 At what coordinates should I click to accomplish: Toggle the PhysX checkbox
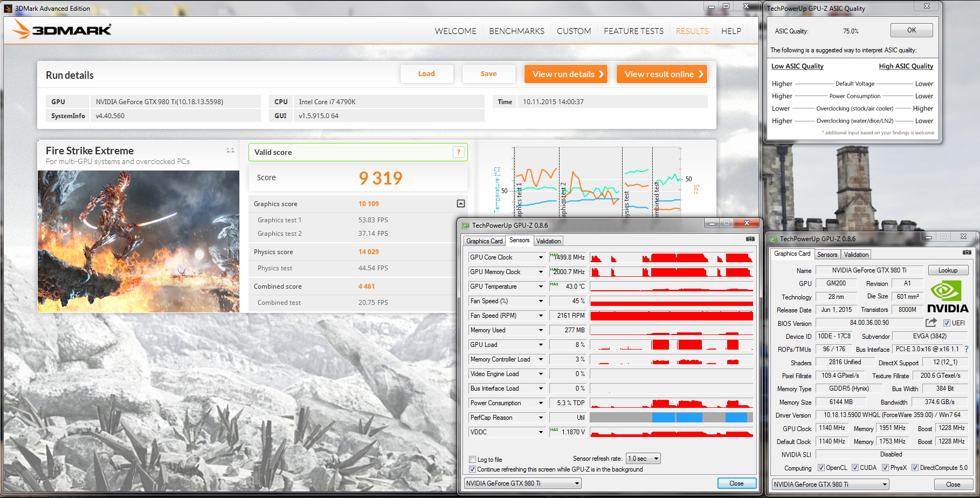click(885, 468)
